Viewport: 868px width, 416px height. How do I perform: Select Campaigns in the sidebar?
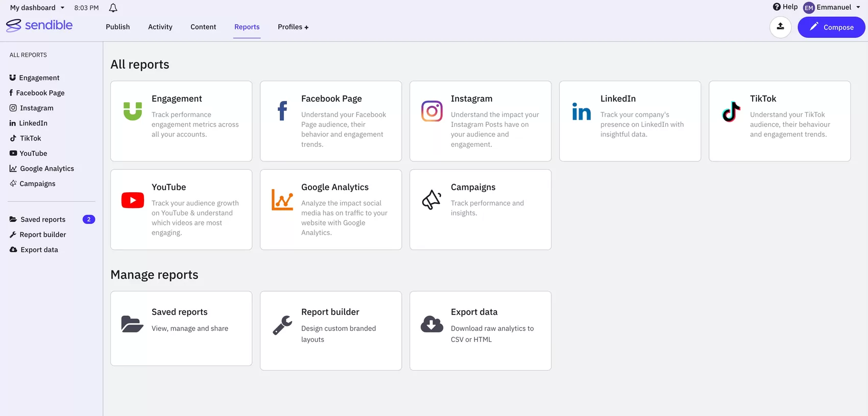tap(38, 183)
